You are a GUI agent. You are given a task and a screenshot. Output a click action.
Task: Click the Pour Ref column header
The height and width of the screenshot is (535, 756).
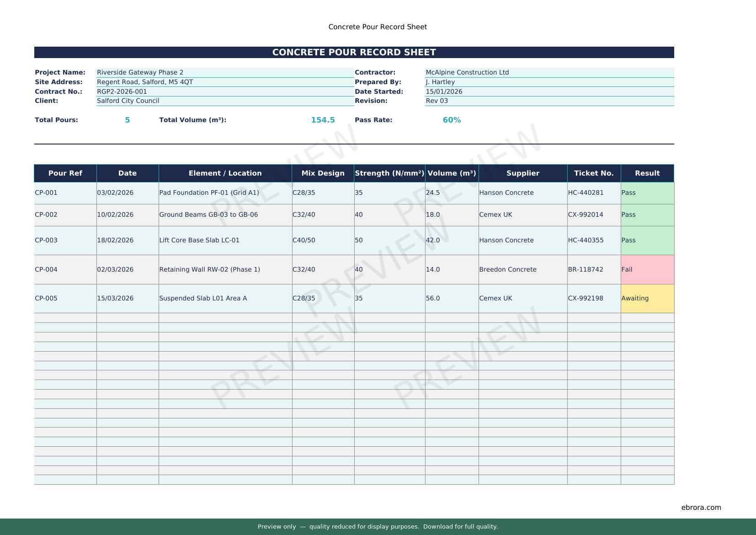65,173
